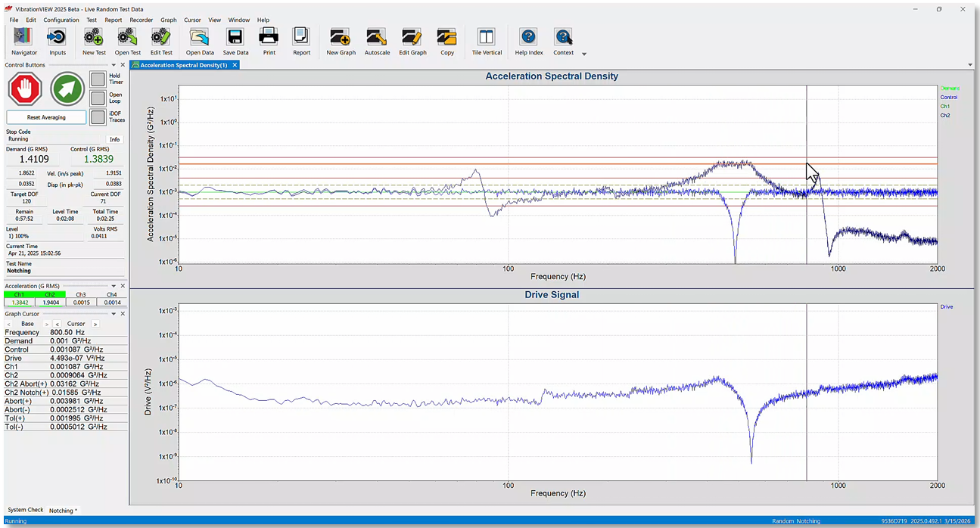Click the Report icon in toolbar
This screenshot has width=980, height=528.
point(301,42)
